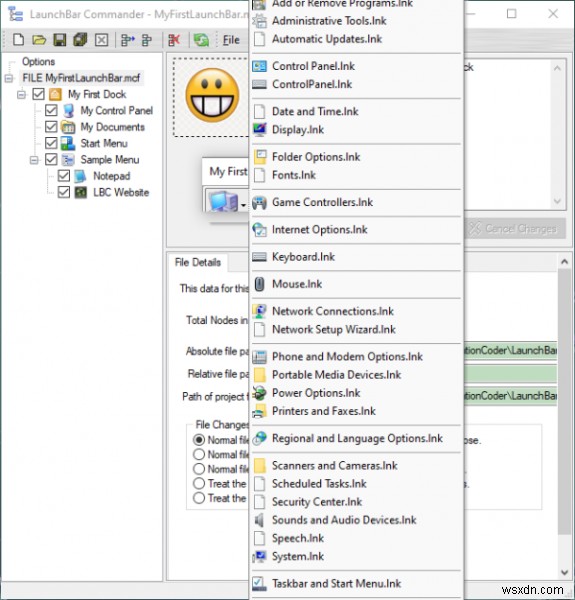Viewport: 575px width, 600px height.
Task: Select the second Normal file radio button
Action: (199, 455)
